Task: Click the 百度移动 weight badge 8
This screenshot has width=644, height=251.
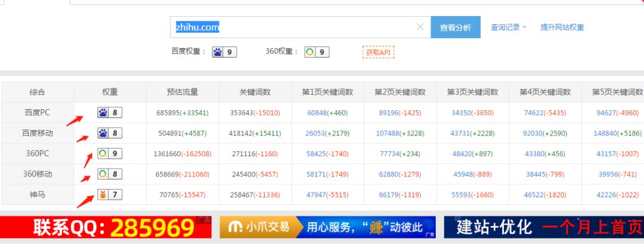Action: pyautogui.click(x=110, y=133)
